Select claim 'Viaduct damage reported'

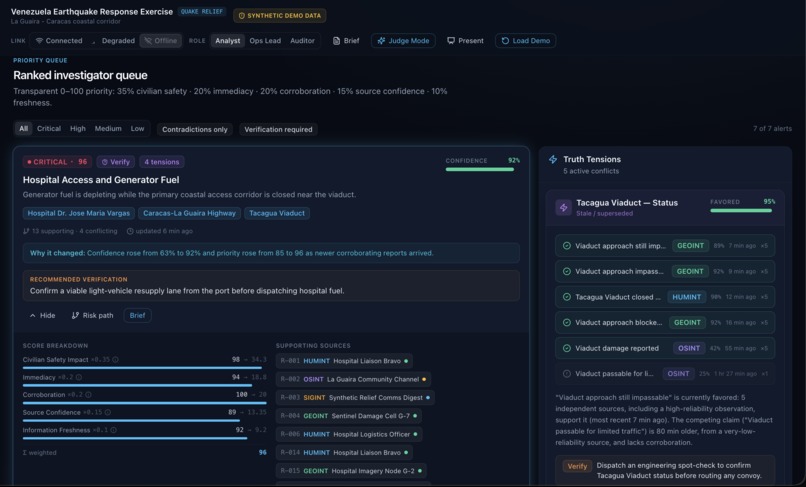tap(665, 348)
